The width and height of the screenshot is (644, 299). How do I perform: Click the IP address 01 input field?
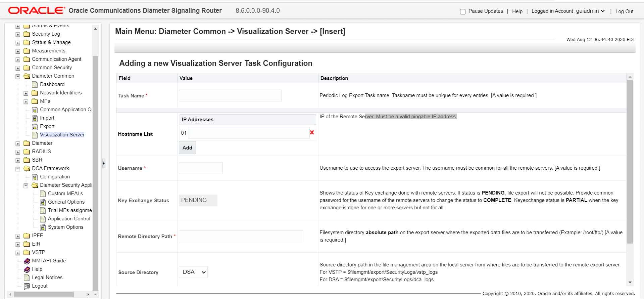click(x=249, y=133)
